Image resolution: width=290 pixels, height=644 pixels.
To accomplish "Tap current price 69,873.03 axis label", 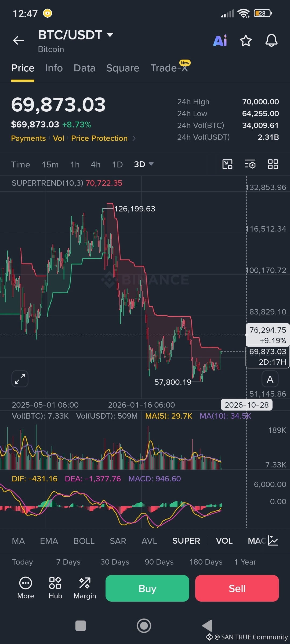I will click(x=268, y=357).
